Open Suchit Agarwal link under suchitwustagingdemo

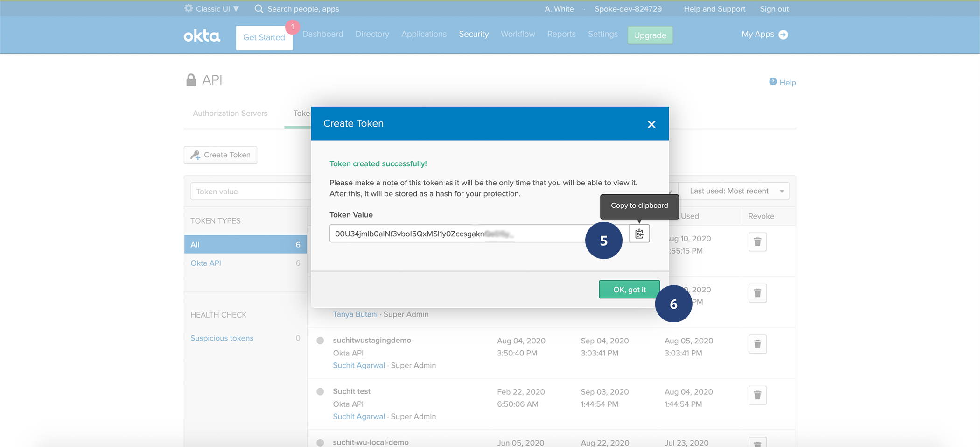point(359,365)
